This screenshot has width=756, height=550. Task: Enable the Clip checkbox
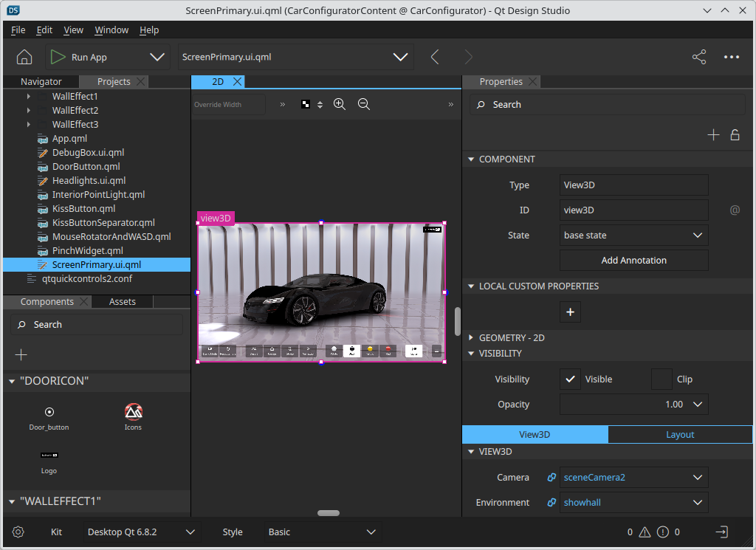coord(661,379)
